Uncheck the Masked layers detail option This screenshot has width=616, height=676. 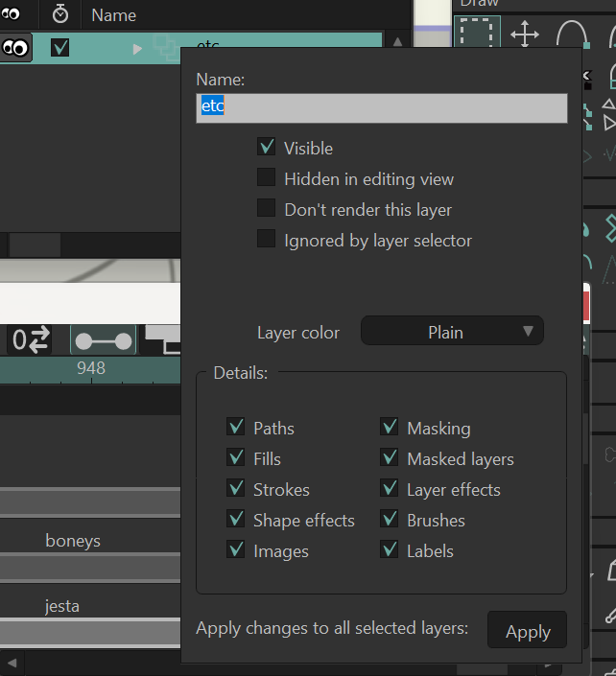390,457
